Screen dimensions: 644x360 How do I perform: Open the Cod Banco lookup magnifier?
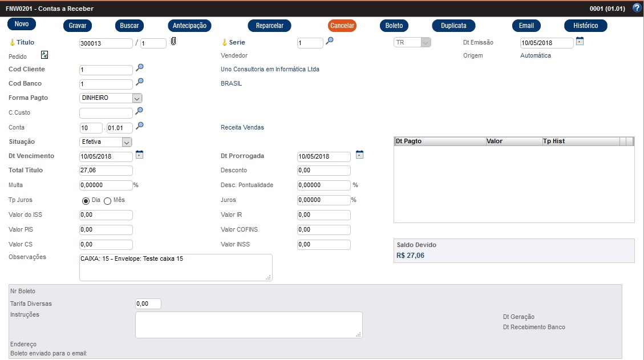pyautogui.click(x=140, y=82)
